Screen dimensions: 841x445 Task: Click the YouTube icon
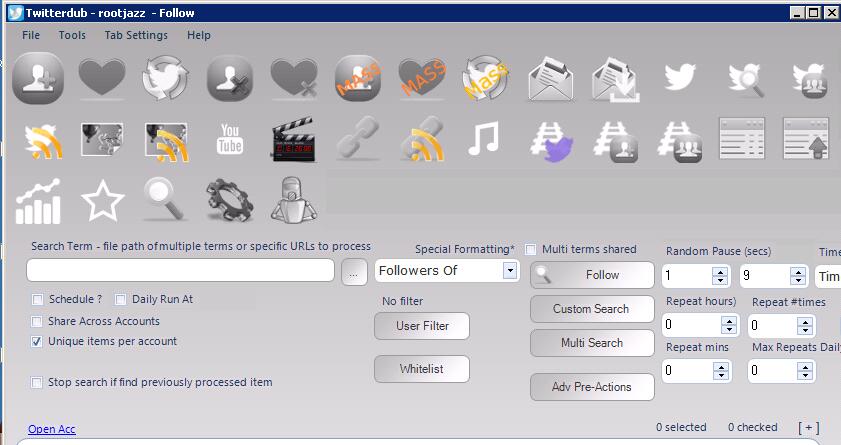click(x=230, y=141)
